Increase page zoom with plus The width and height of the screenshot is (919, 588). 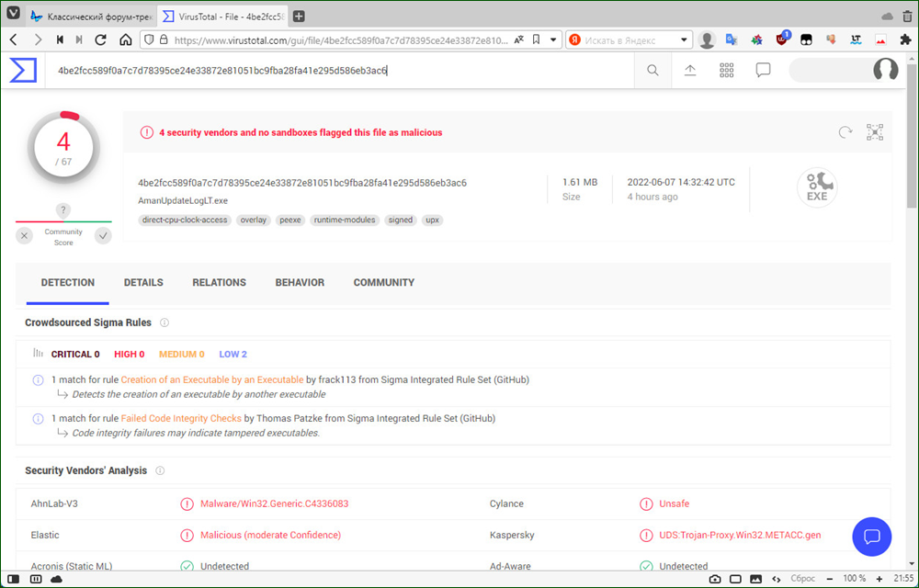tap(879, 579)
